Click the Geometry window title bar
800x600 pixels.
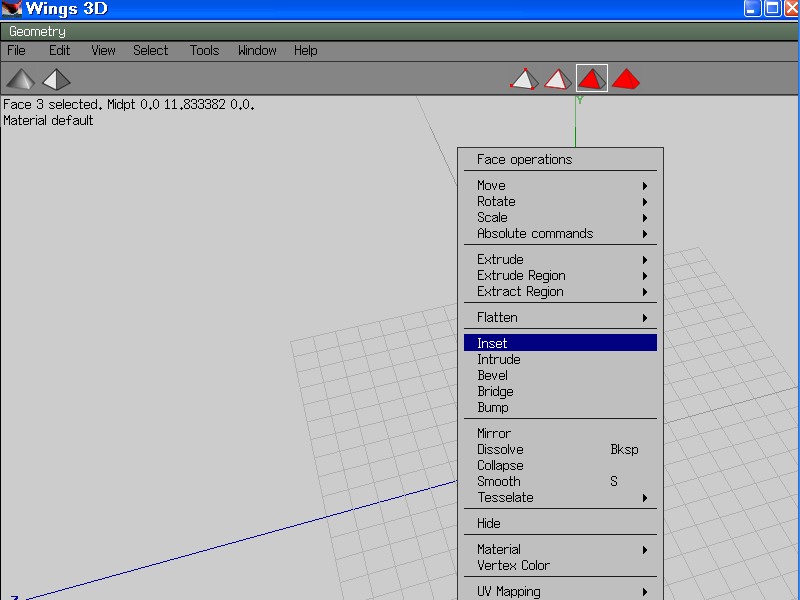click(400, 32)
